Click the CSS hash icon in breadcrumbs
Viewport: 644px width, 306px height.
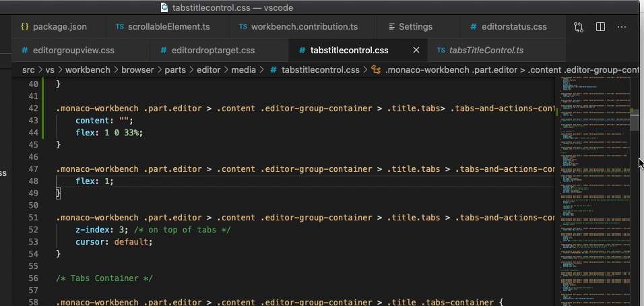tap(273, 70)
